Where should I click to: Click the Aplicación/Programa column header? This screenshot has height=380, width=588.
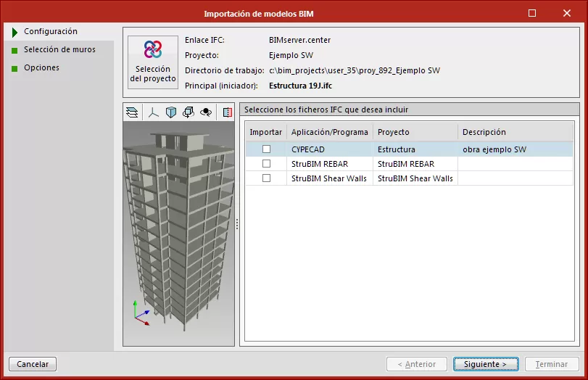tap(329, 132)
